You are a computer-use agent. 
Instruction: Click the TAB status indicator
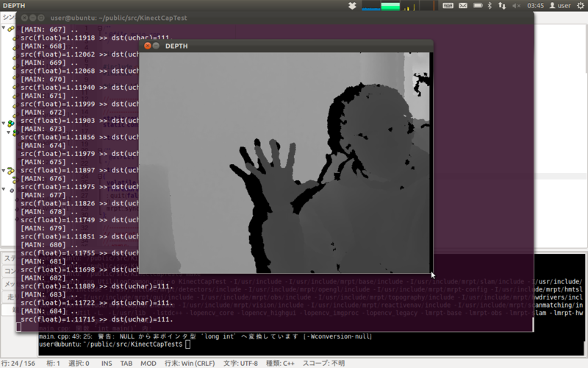126,363
